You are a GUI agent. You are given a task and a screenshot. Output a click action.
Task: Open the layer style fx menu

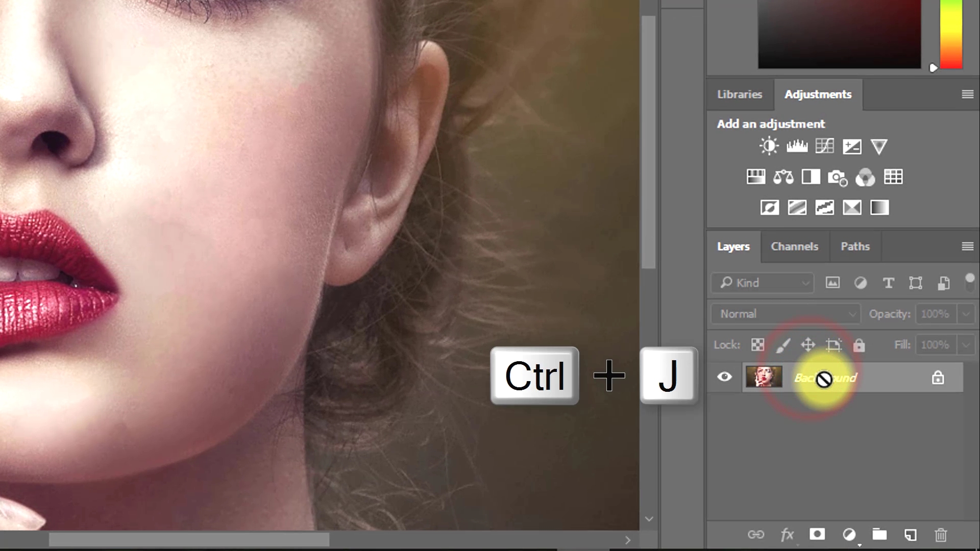787,535
